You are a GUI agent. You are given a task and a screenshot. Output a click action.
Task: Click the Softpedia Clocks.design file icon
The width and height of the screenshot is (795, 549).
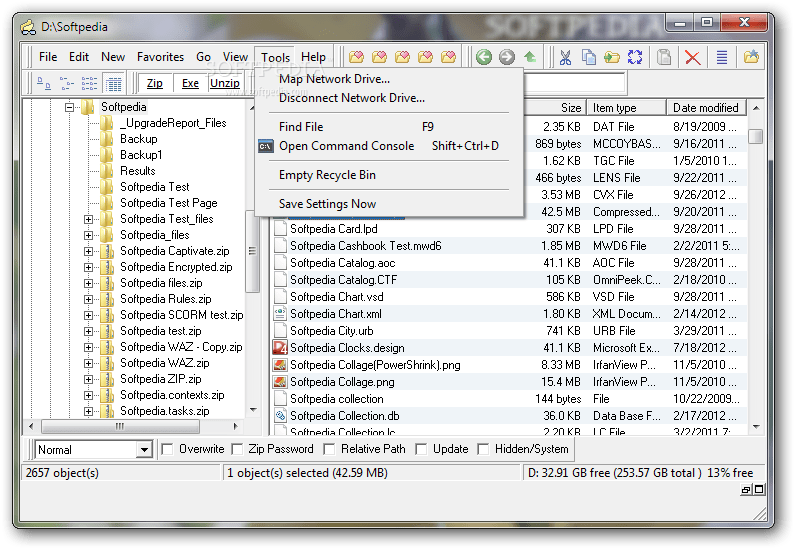point(280,348)
